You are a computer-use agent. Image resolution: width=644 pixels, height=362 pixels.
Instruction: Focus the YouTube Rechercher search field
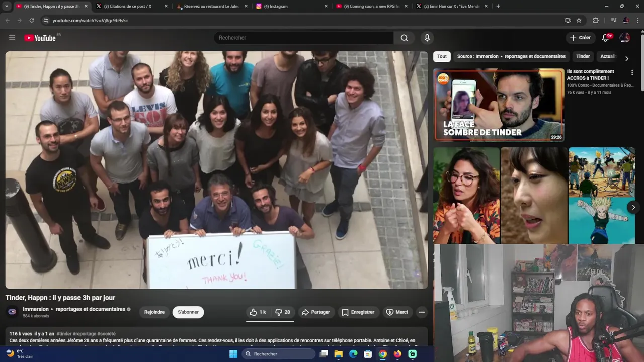coord(304,38)
